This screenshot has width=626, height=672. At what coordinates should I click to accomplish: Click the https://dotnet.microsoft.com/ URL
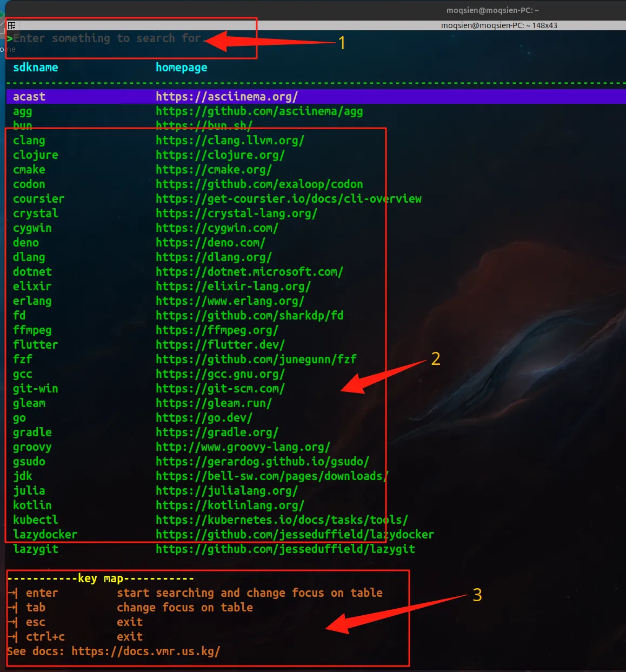point(250,272)
